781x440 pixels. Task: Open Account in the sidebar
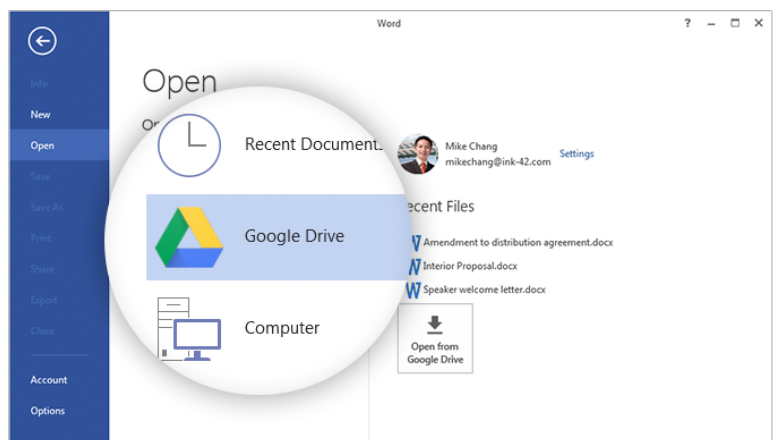[x=48, y=380]
